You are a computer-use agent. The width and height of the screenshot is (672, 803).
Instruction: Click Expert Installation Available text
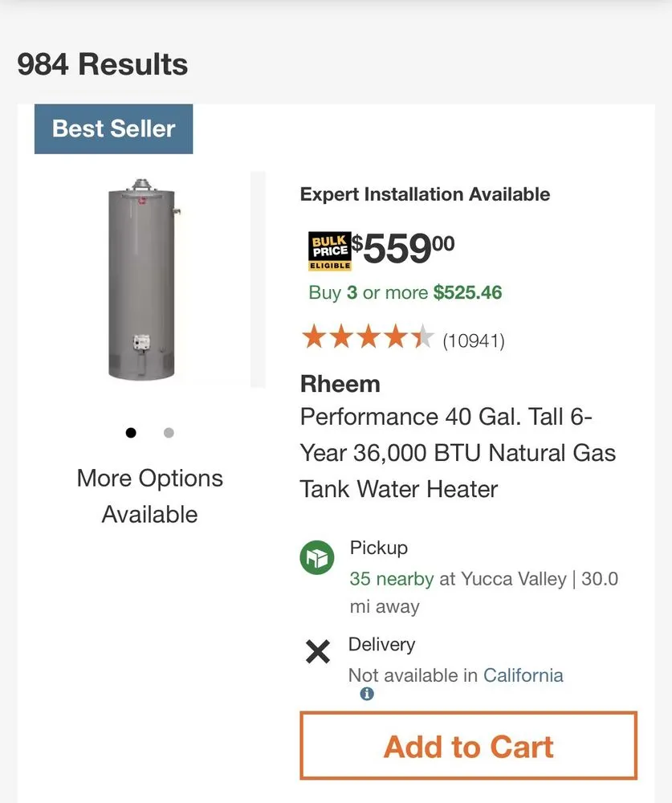[425, 194]
